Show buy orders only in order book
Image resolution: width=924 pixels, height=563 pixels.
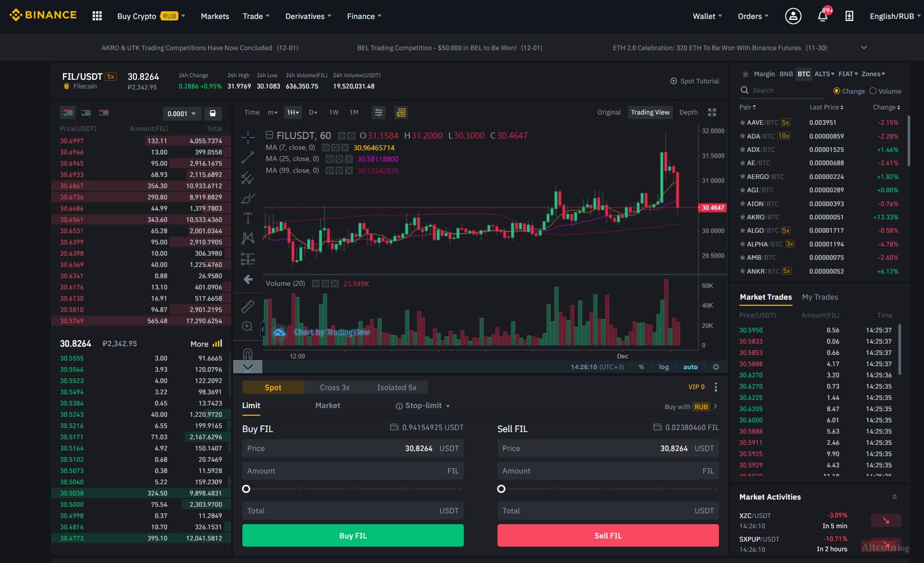pos(86,112)
